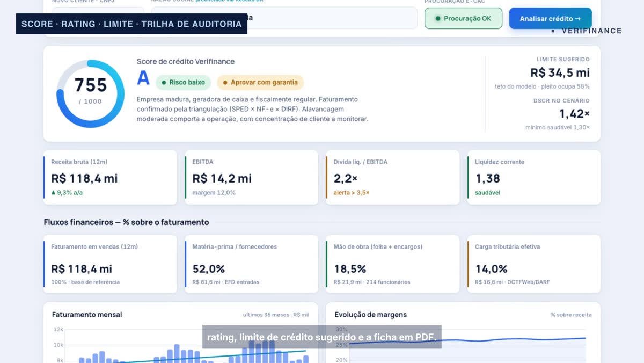Select the '% sobre receita' chart label

571,315
